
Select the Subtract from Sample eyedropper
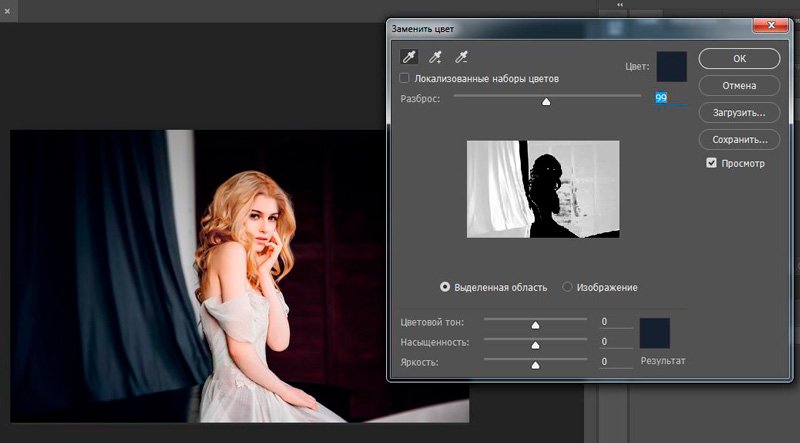[462, 57]
